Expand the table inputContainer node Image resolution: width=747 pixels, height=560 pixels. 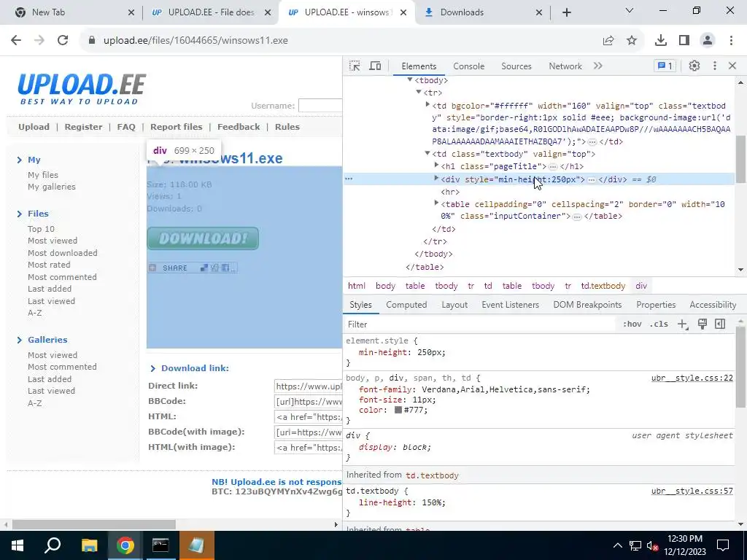(436, 203)
